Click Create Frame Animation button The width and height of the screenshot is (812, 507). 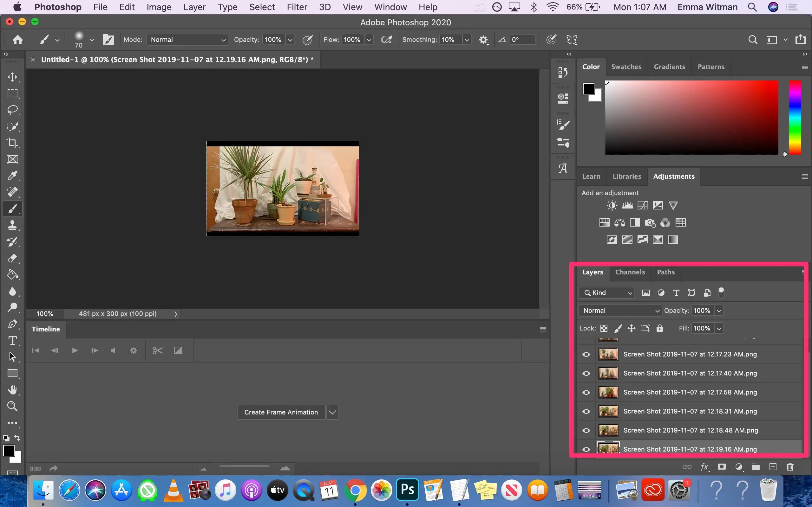pos(281,412)
